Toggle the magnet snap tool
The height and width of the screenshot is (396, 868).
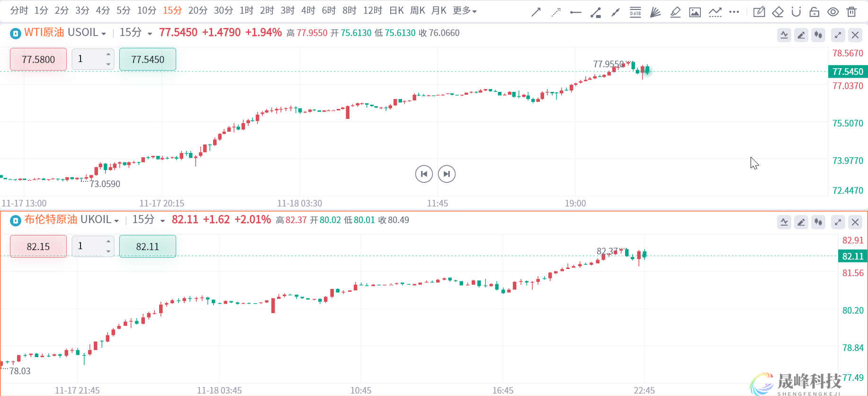click(x=796, y=12)
